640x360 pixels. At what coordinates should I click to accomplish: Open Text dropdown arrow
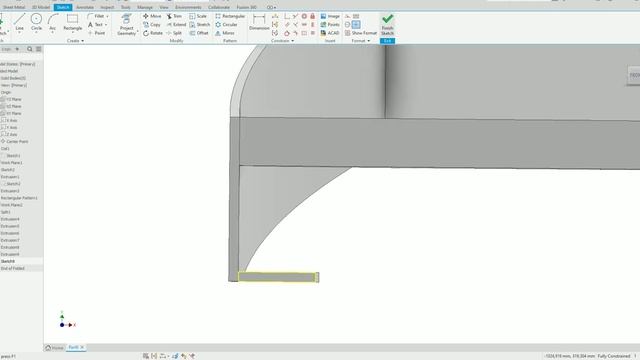point(106,25)
